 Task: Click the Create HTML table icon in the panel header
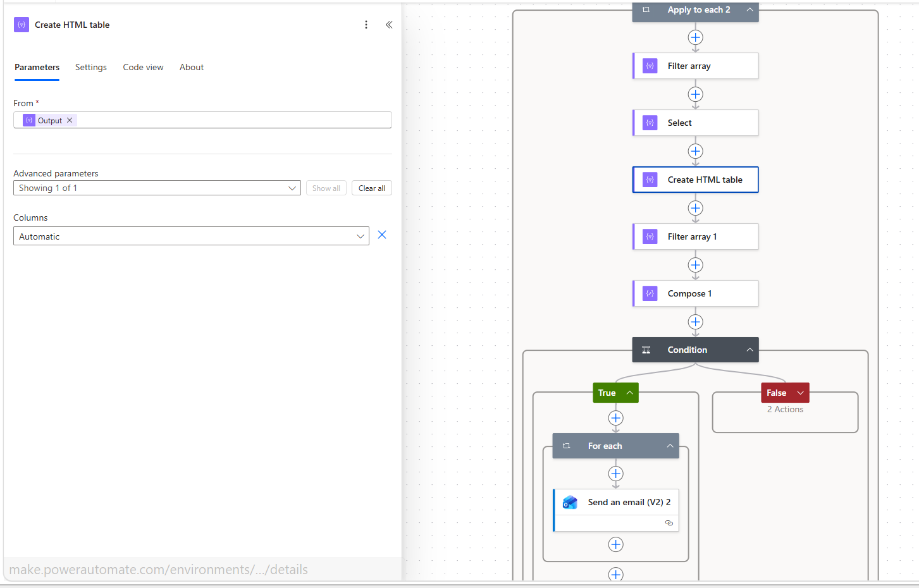(22, 25)
